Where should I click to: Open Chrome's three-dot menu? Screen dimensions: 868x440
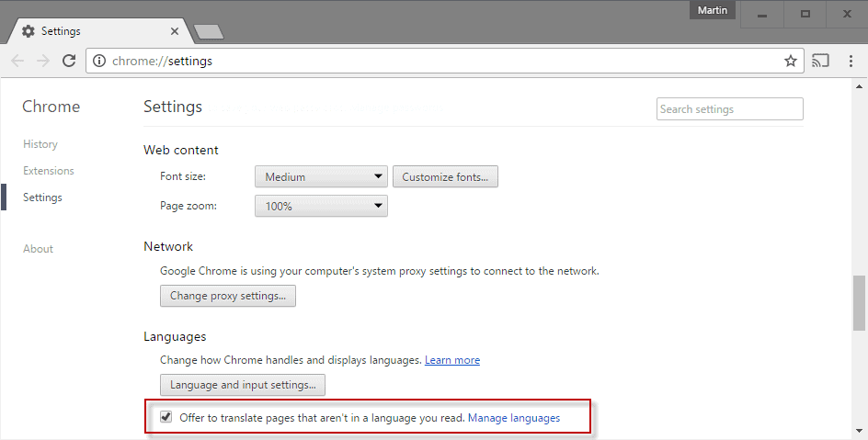click(x=851, y=61)
